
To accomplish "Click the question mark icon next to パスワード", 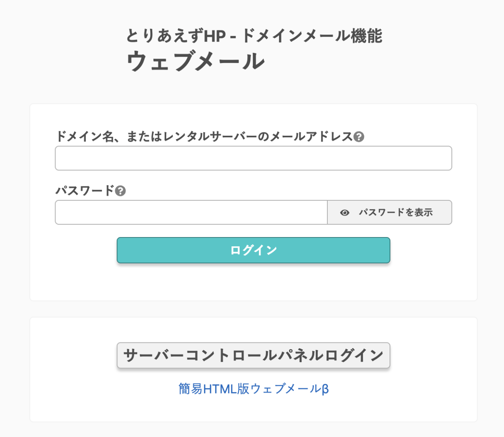I will click(120, 191).
